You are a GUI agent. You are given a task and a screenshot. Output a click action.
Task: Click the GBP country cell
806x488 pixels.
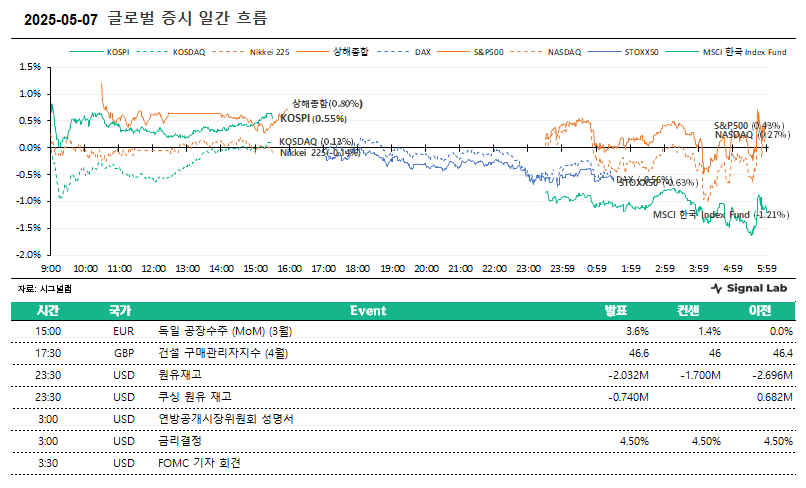124,353
